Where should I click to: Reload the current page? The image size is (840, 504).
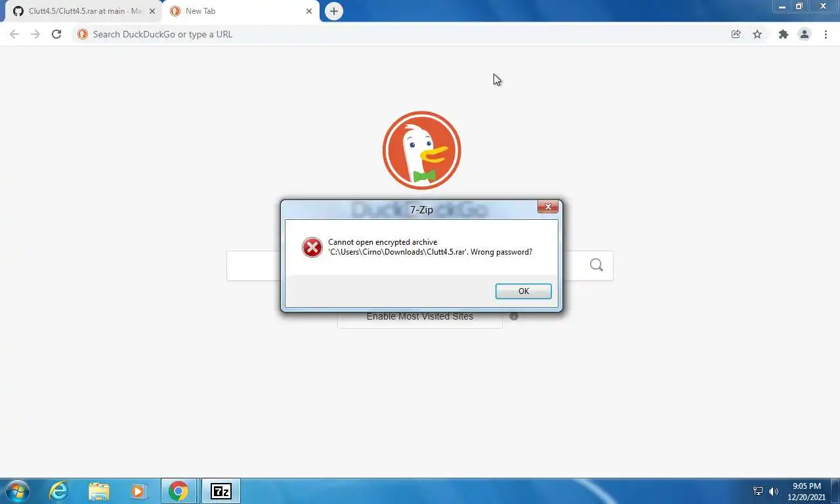56,34
